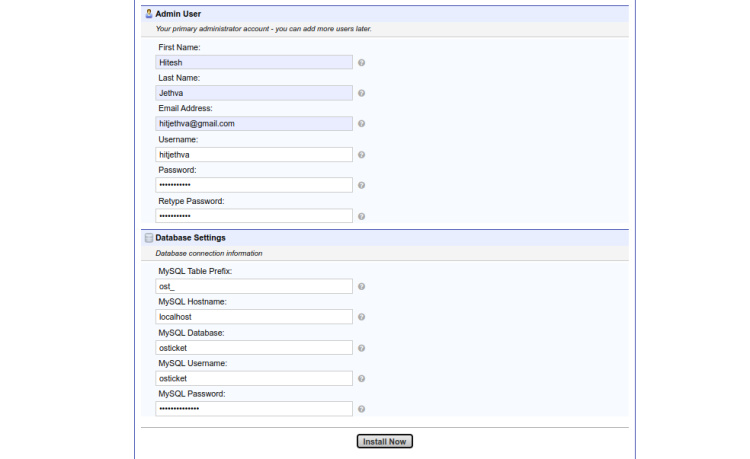Click help icon next to MySQL Hostname
This screenshot has width=750, height=459.
tap(361, 317)
